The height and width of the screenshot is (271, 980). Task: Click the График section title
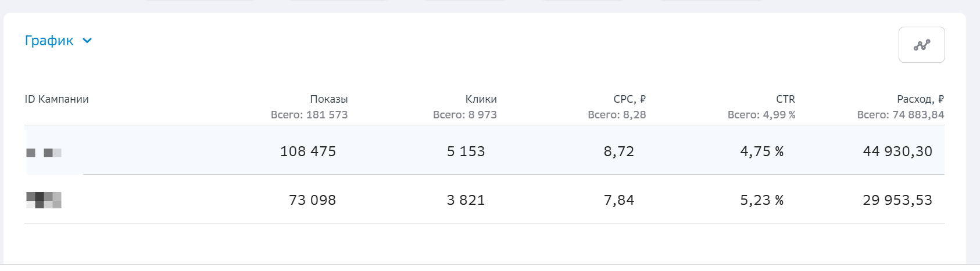(x=49, y=41)
